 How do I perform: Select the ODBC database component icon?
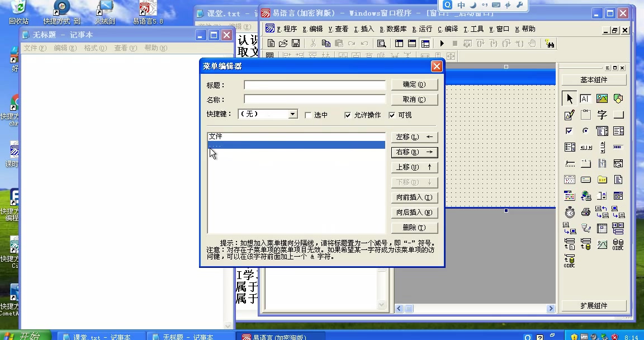tap(618, 244)
